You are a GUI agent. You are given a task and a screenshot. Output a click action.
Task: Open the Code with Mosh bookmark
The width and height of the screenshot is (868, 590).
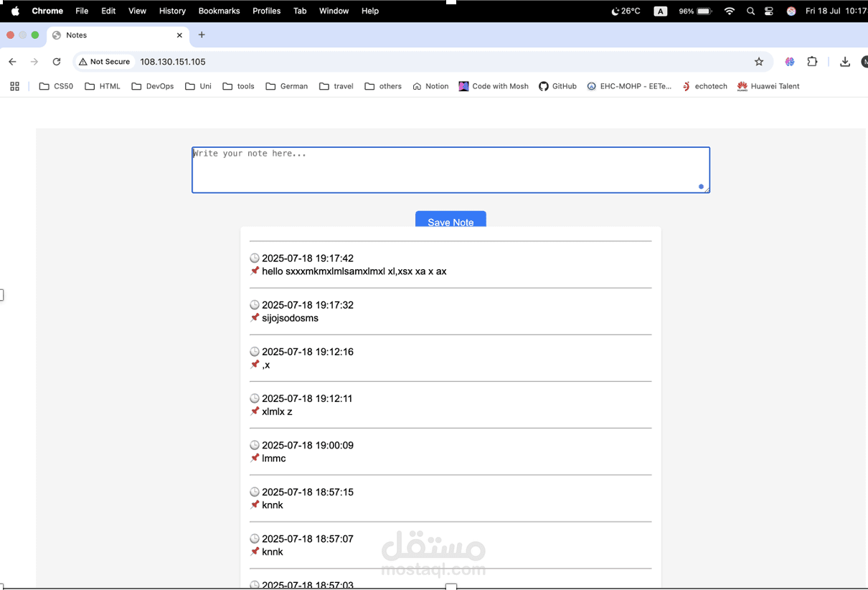(x=494, y=86)
